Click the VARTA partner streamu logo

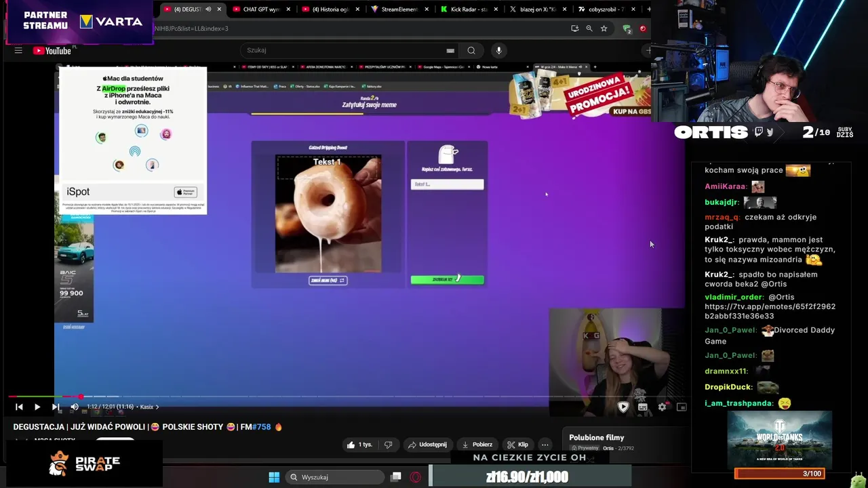tap(111, 22)
